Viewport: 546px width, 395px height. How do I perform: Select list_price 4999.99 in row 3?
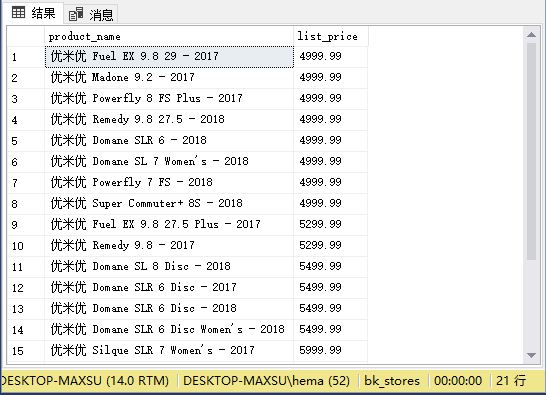[330, 99]
